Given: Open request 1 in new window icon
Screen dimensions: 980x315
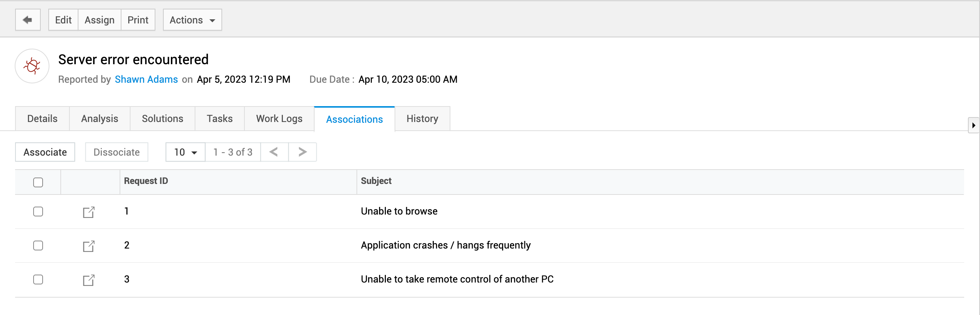Looking at the screenshot, I should [89, 212].
